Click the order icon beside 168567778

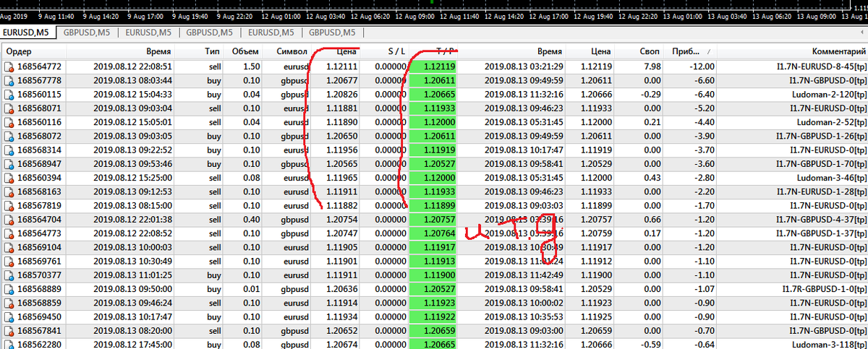(x=9, y=80)
